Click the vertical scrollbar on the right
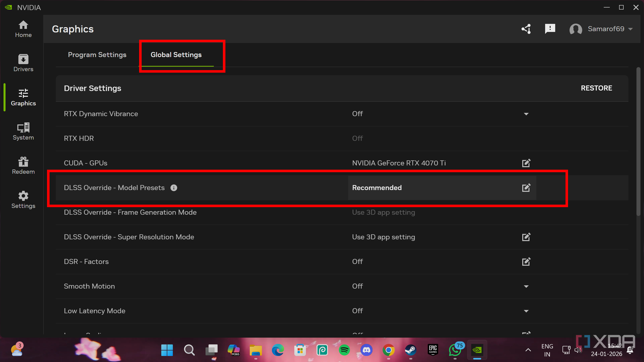 (x=638, y=141)
